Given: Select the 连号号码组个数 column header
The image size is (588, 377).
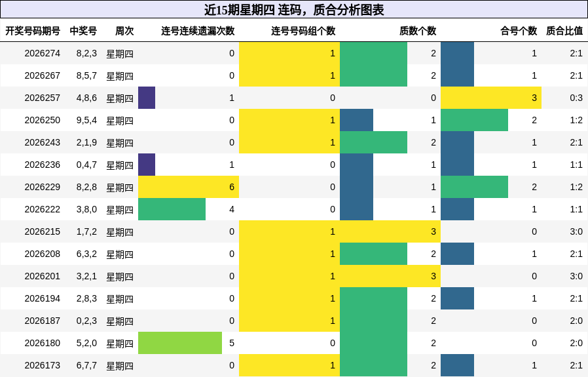Looking at the screenshot, I should point(303,31).
